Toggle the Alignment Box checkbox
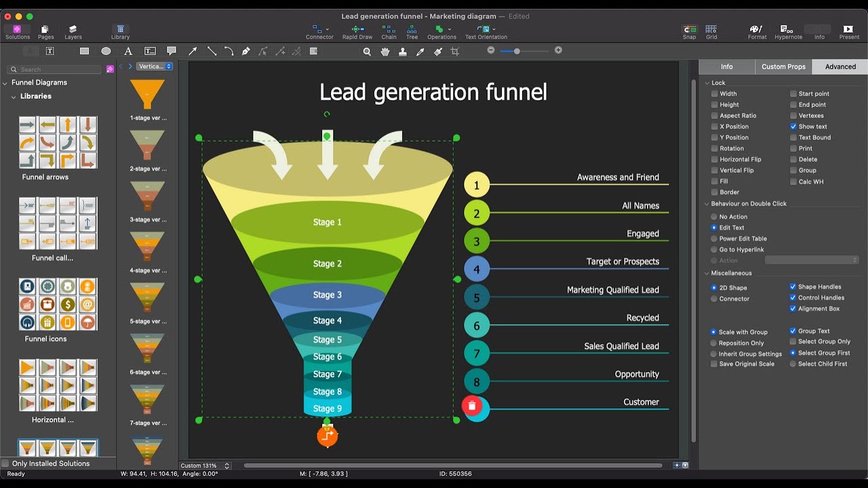This screenshot has height=488, width=868. (x=793, y=308)
